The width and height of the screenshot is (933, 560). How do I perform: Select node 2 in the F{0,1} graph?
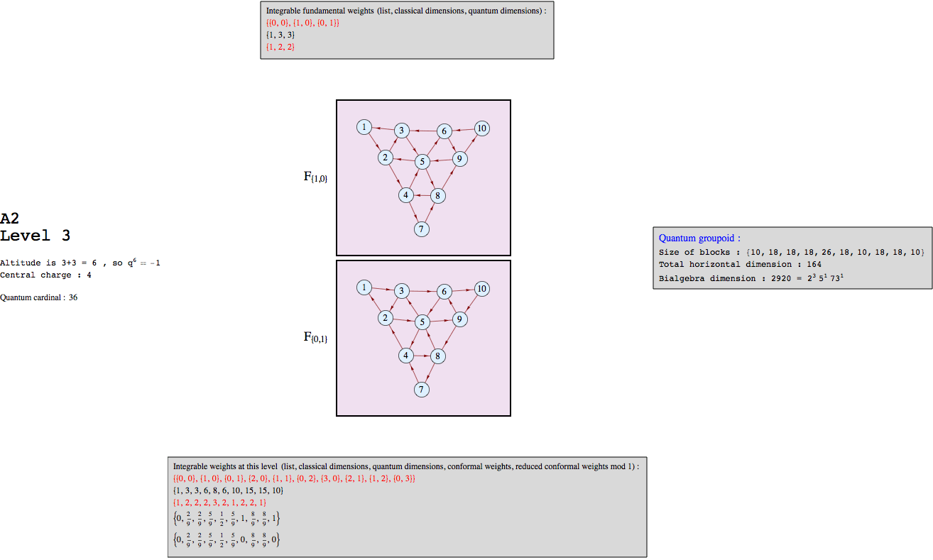(x=386, y=318)
